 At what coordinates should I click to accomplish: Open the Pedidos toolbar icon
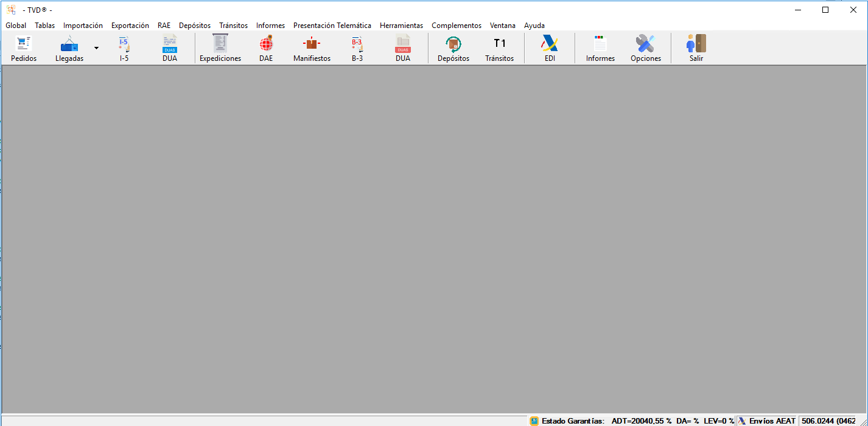[x=24, y=48]
